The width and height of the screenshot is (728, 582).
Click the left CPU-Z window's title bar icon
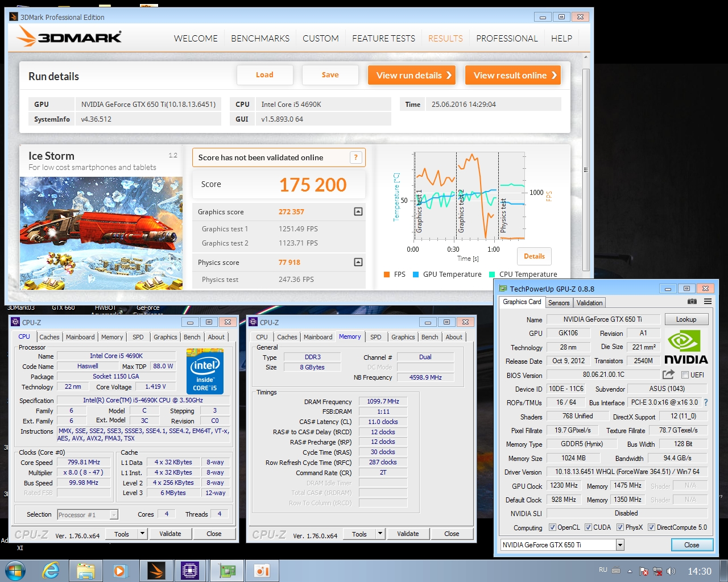click(15, 322)
